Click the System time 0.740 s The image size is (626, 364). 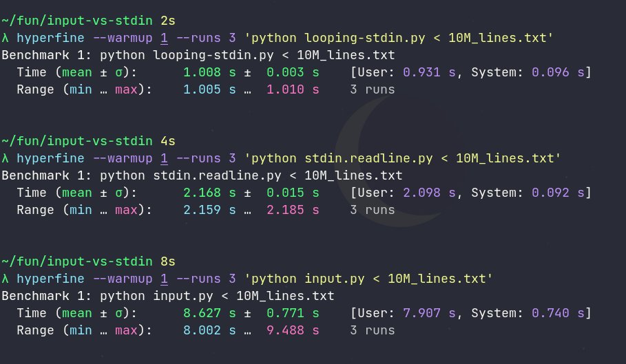(x=558, y=313)
